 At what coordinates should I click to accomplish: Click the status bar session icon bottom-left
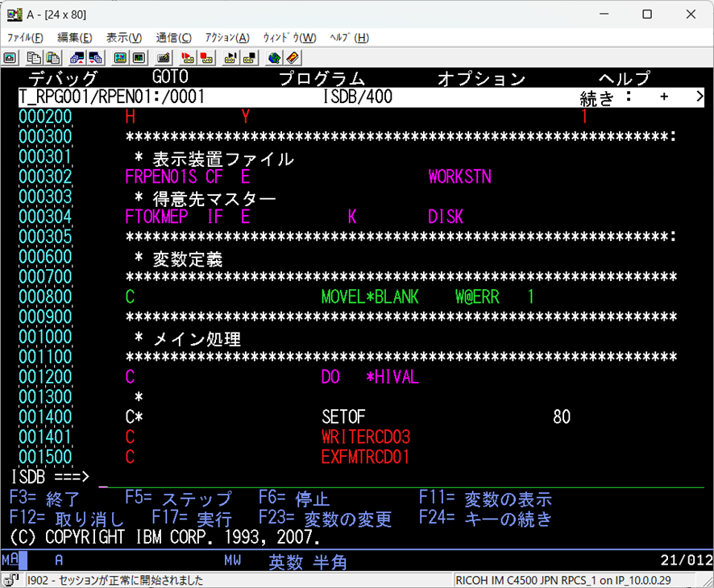tap(10, 580)
